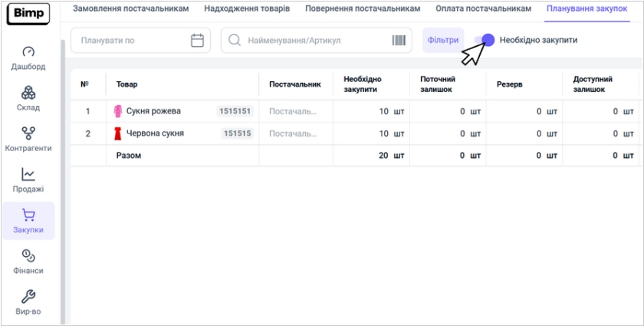Click the Найменування/Артикул search field
The width and height of the screenshot is (644, 326).
point(314,40)
